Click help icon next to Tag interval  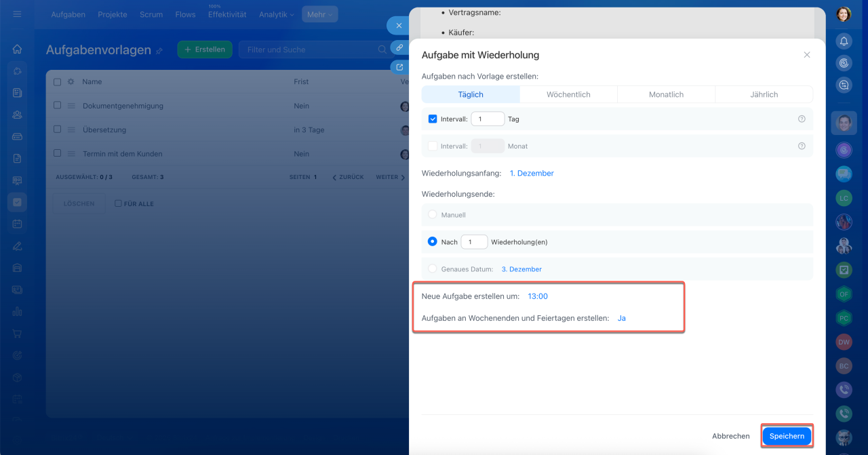(x=802, y=119)
